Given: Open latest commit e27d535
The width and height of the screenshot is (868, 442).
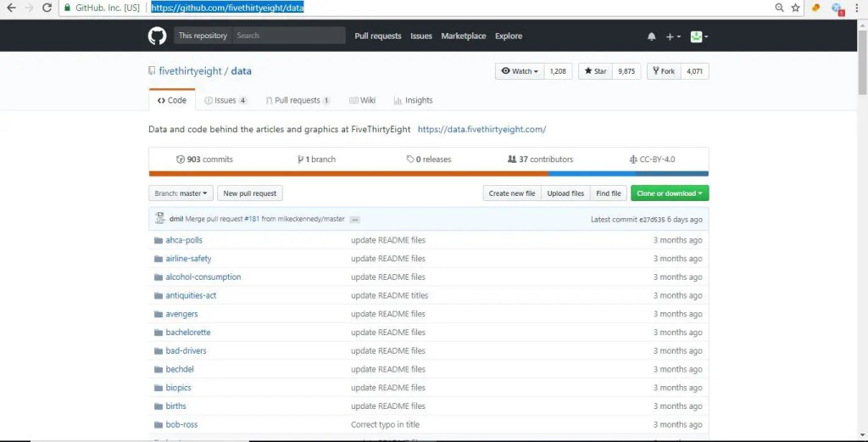Looking at the screenshot, I should (652, 220).
